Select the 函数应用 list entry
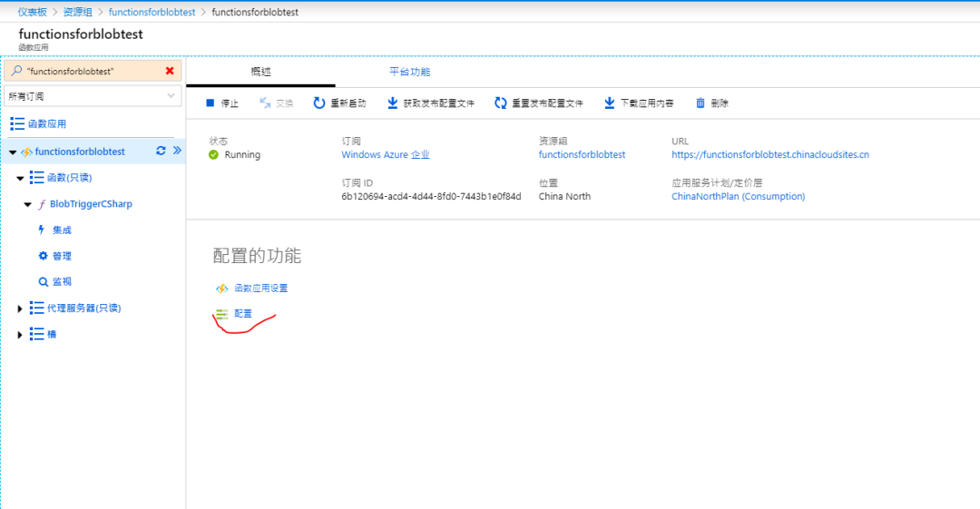The width and height of the screenshot is (980, 509). pyautogui.click(x=47, y=123)
